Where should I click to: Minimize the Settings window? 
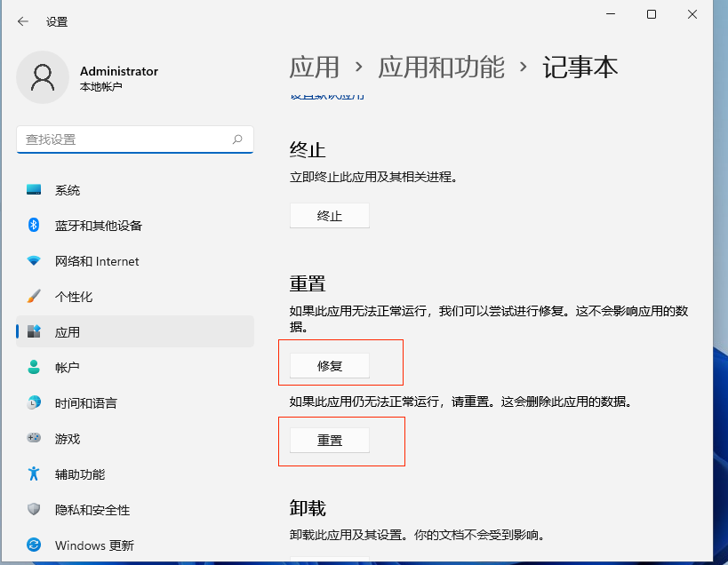tap(611, 14)
